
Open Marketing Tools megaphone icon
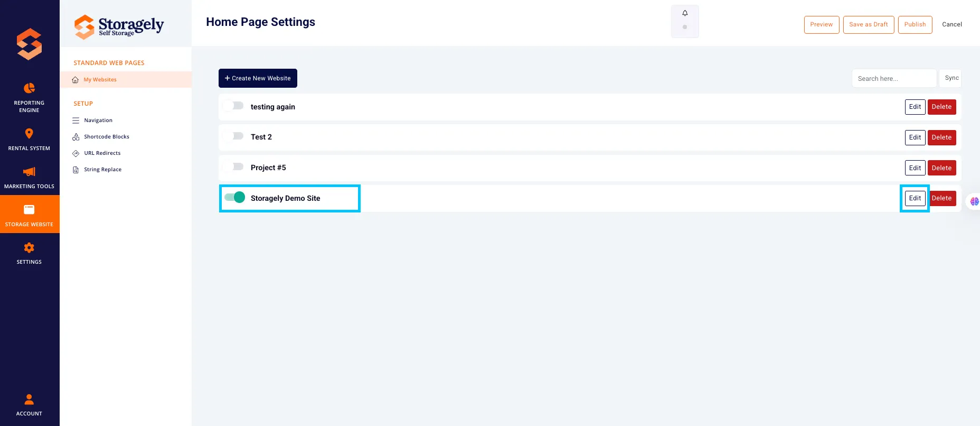tap(29, 171)
